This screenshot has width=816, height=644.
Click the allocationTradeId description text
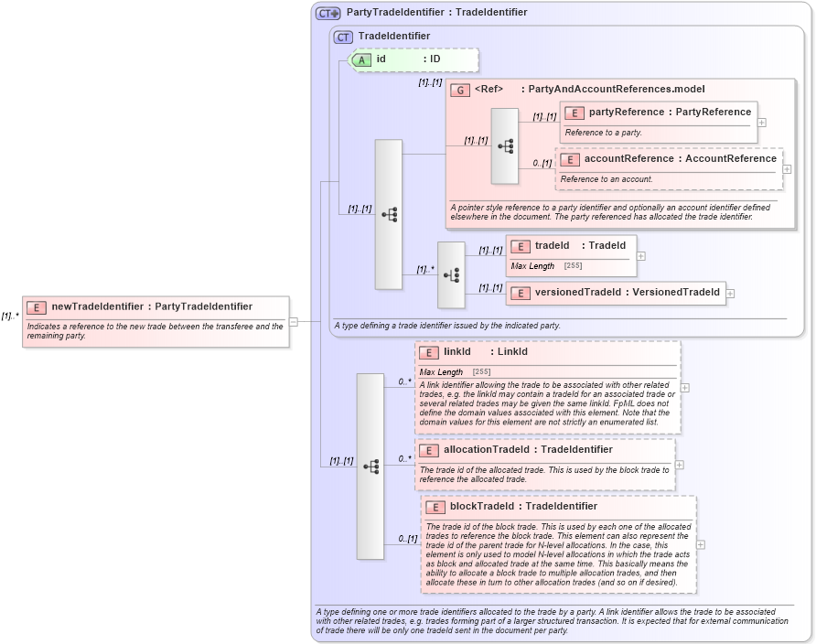pos(544,475)
